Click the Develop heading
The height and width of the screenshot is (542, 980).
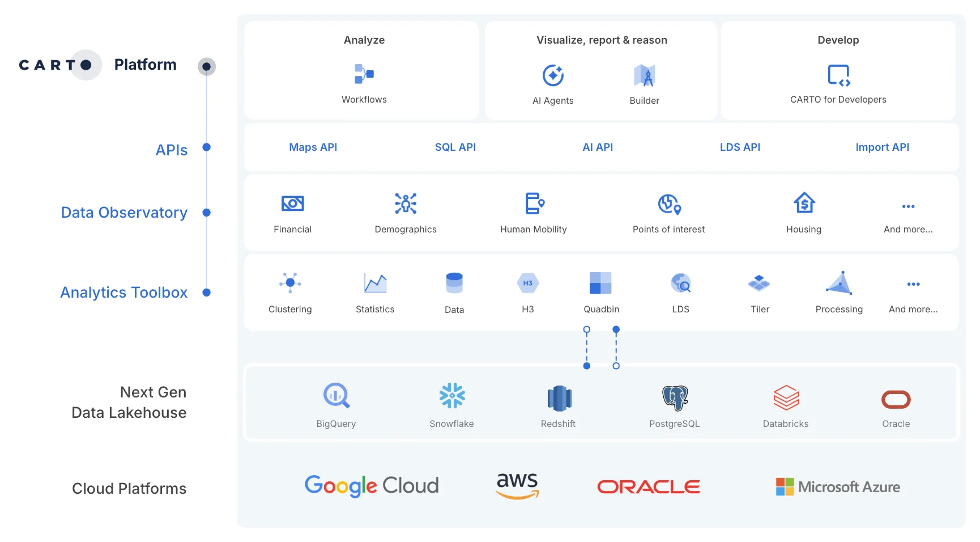pos(838,40)
